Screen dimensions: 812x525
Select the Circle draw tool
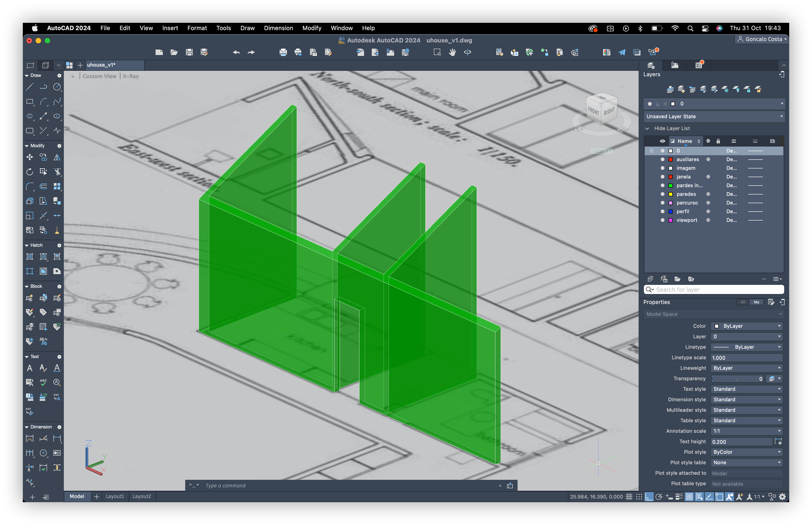[x=57, y=87]
